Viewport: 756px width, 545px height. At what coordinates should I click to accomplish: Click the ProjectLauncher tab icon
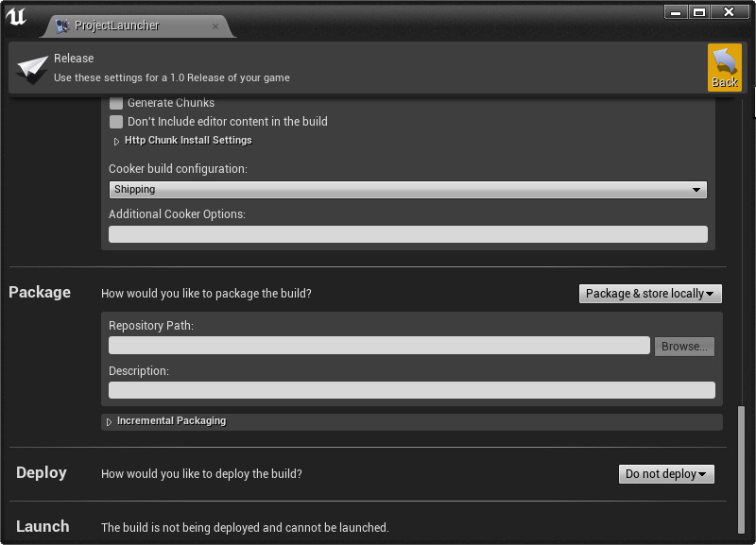62,26
